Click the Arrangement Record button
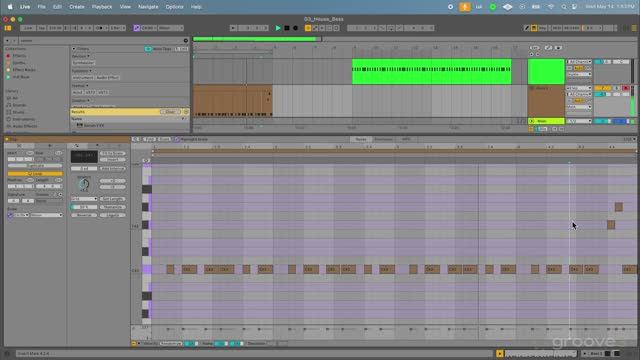Screen dimensions: 640x360 pos(296,28)
